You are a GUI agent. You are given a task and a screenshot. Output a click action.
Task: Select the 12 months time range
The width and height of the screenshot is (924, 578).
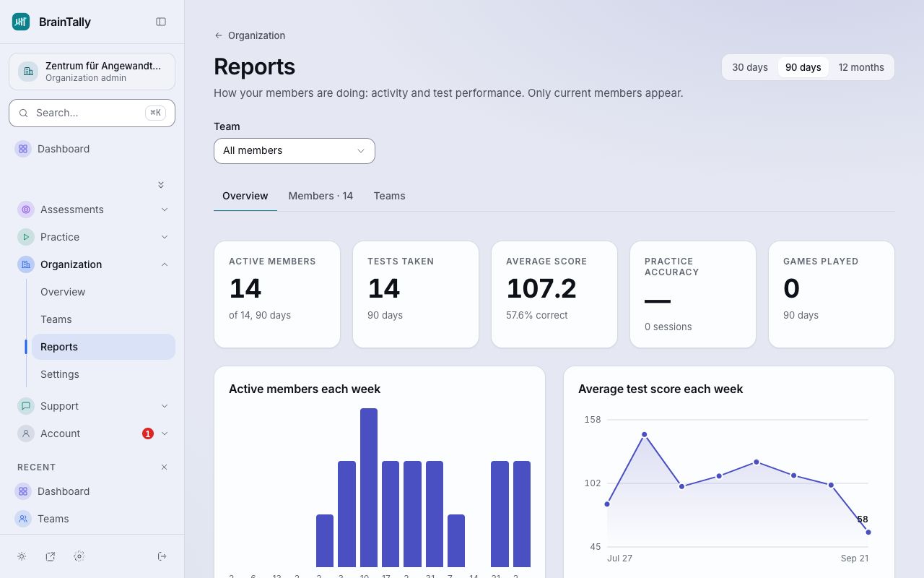point(861,67)
